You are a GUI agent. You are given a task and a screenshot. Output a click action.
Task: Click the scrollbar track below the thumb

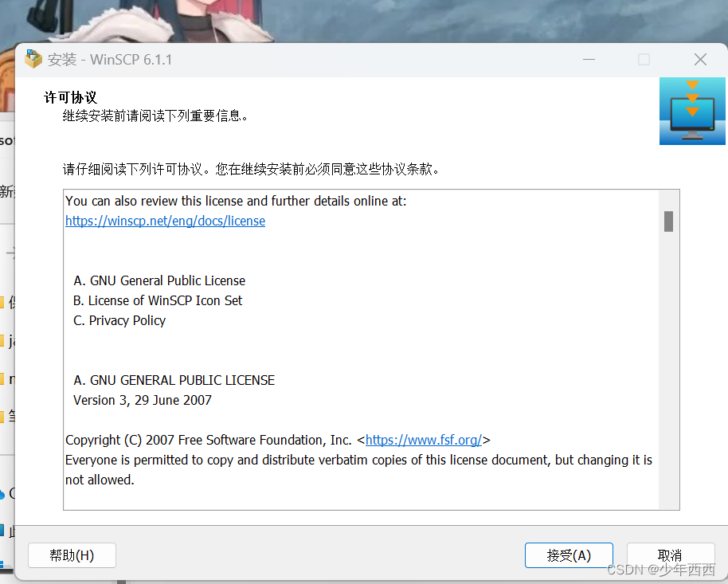668,372
